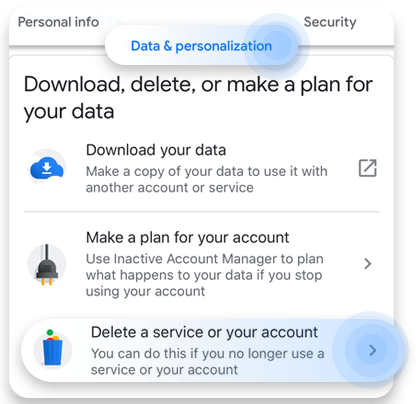416x404 pixels.
Task: Switch to the Personal info tab
Action: click(58, 22)
